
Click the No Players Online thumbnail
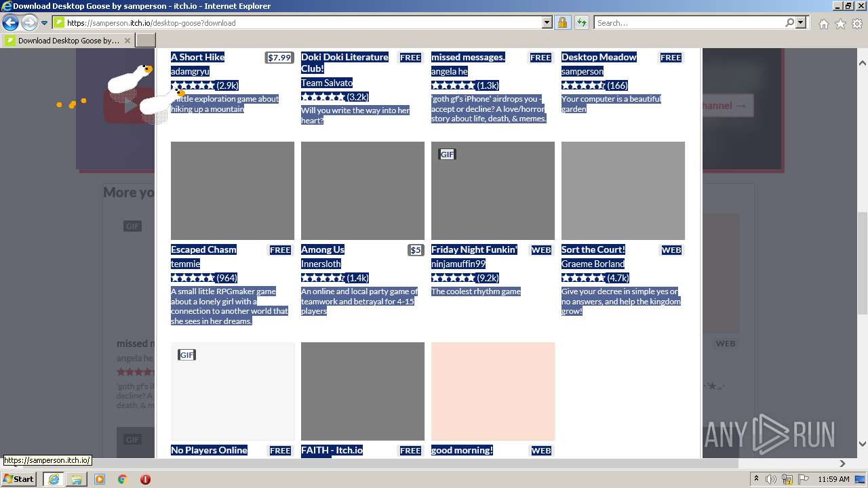click(233, 391)
